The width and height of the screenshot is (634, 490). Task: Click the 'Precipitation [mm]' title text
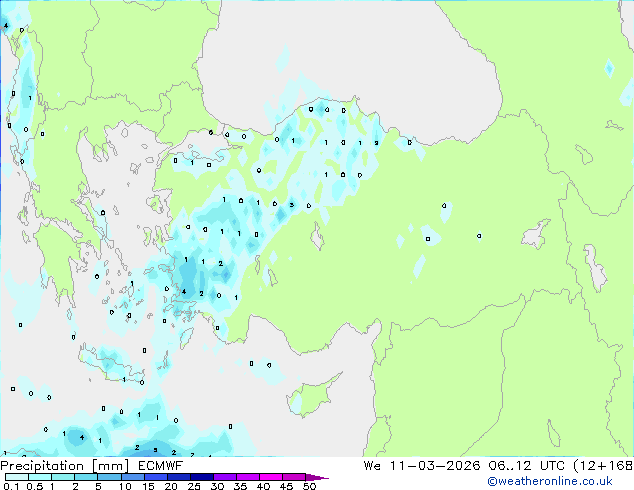[x=65, y=466]
